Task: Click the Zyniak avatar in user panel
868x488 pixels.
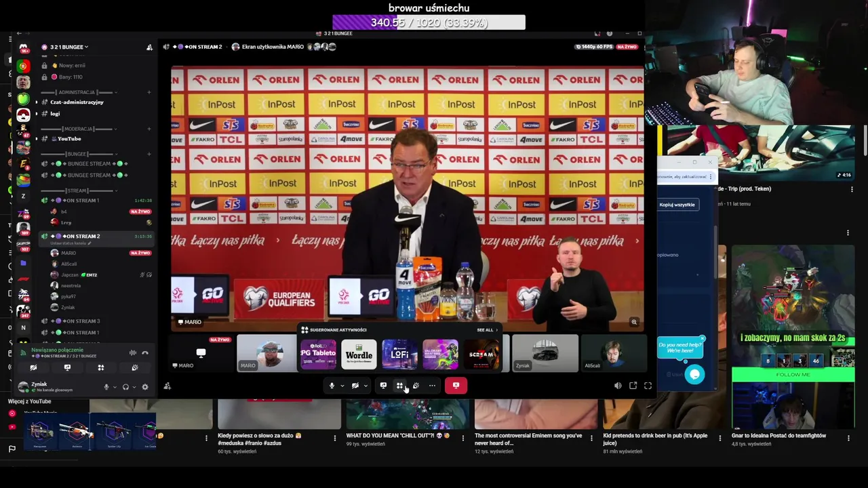Action: click(24, 387)
